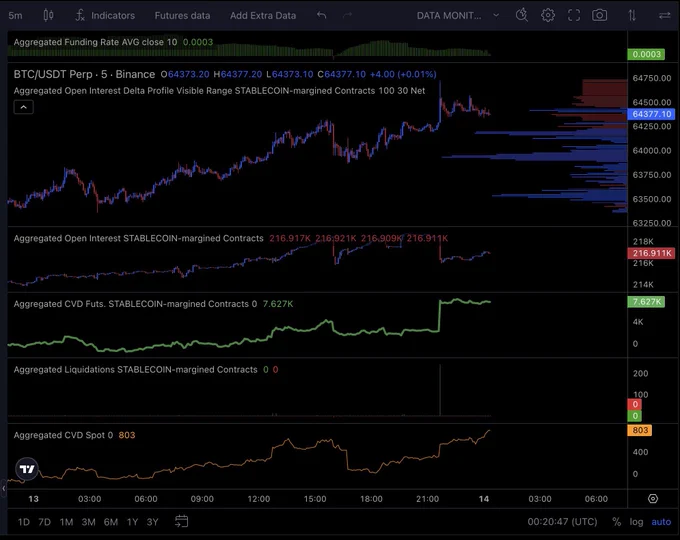The image size is (680, 540).
Task: Click the liquidation spike bar near 21:00
Action: point(440,390)
